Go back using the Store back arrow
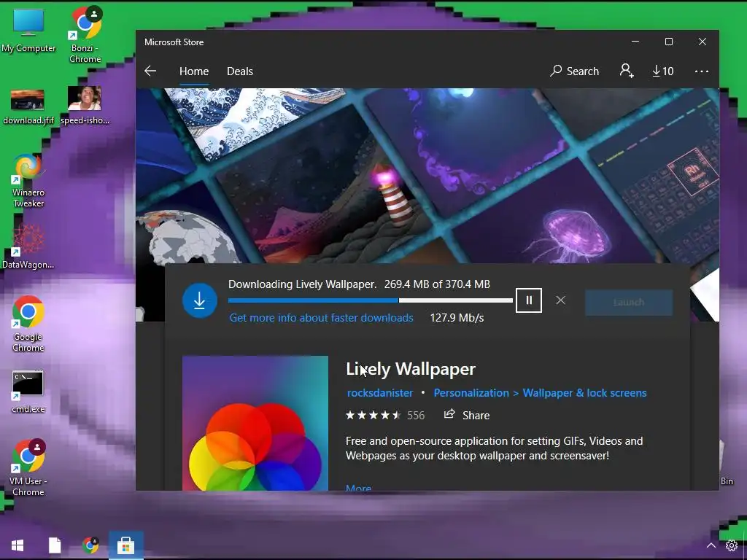The image size is (747, 560). (x=150, y=71)
